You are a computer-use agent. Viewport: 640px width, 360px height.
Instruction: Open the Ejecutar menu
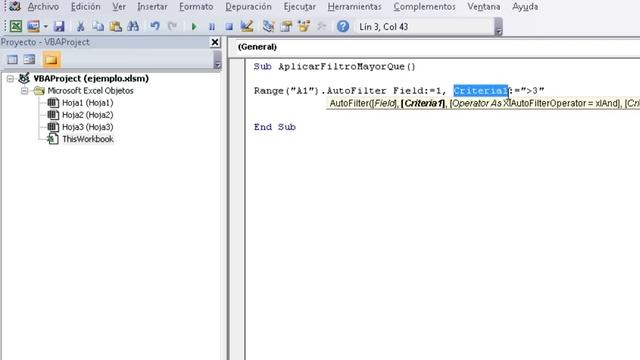click(x=300, y=7)
